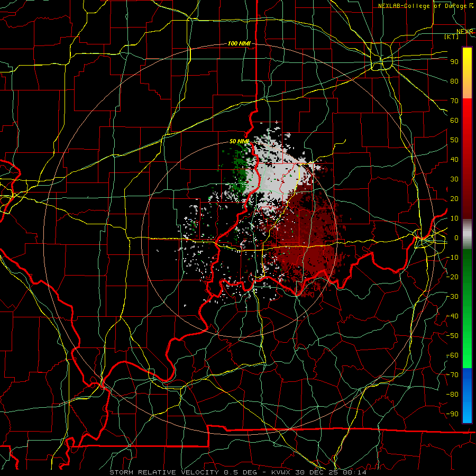This screenshot has width=476, height=476.
Task: Click the 0 value on velocity scale
Action: [x=456, y=237]
